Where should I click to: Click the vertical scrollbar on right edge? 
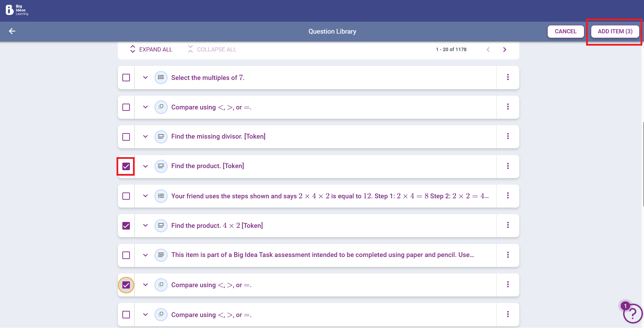pos(643,164)
